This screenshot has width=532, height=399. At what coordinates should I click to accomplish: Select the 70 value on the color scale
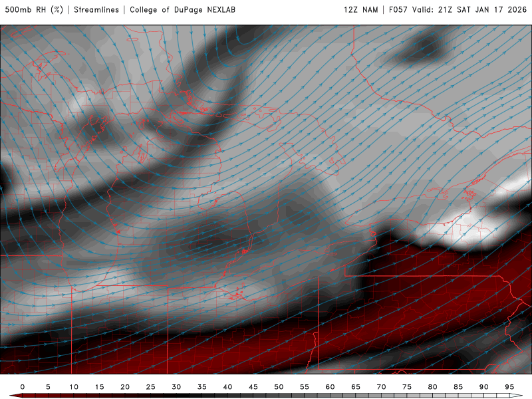[381, 387]
